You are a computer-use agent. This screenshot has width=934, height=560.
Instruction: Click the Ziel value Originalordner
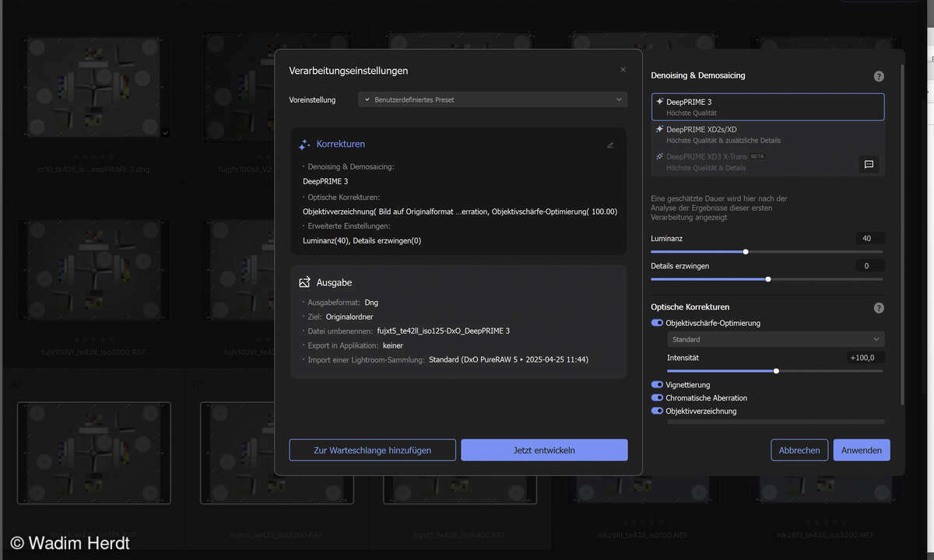click(x=349, y=317)
